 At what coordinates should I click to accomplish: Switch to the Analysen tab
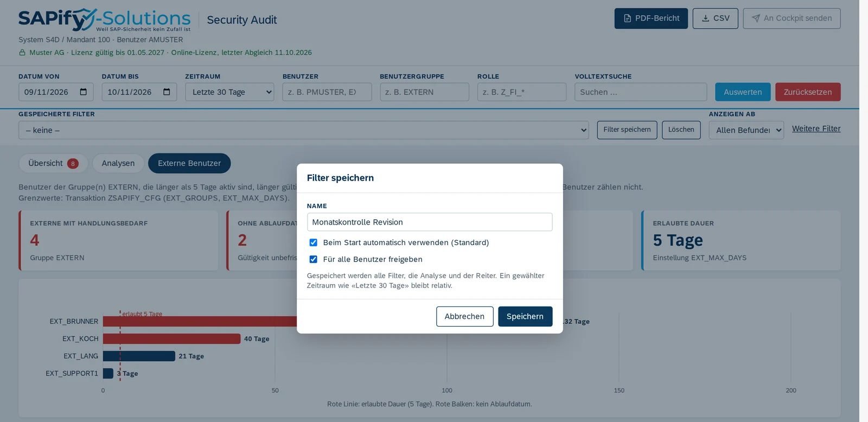click(118, 163)
